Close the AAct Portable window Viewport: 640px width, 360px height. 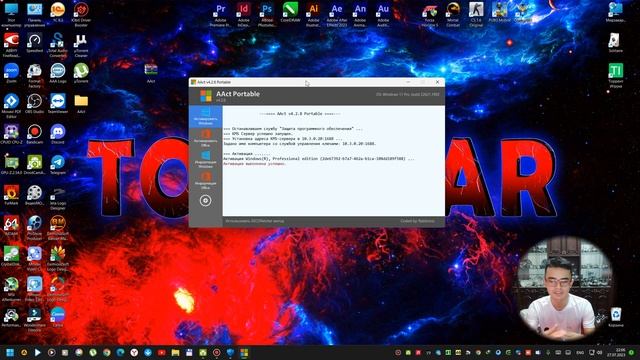pyautogui.click(x=438, y=82)
